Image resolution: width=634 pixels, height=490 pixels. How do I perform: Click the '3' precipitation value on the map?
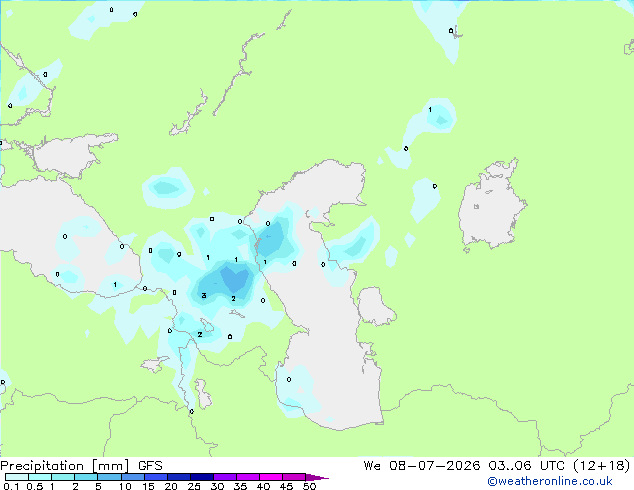tap(204, 296)
